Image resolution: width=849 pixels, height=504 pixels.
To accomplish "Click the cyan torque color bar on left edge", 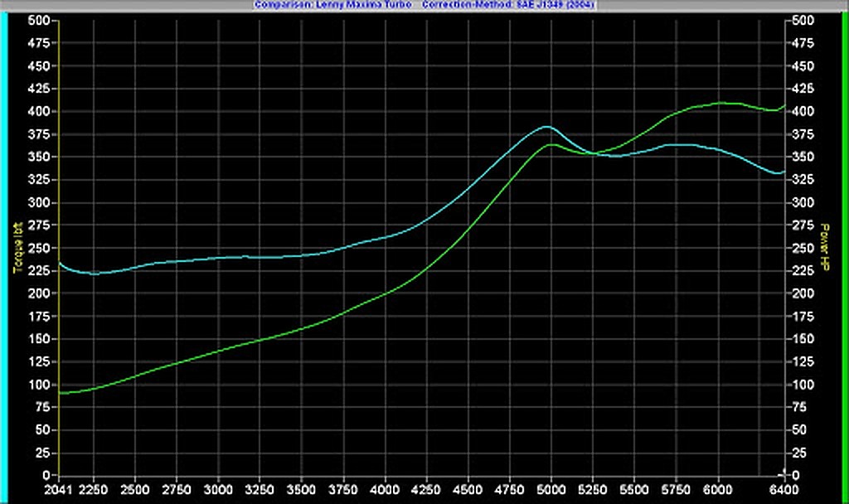I will pos(3,249).
